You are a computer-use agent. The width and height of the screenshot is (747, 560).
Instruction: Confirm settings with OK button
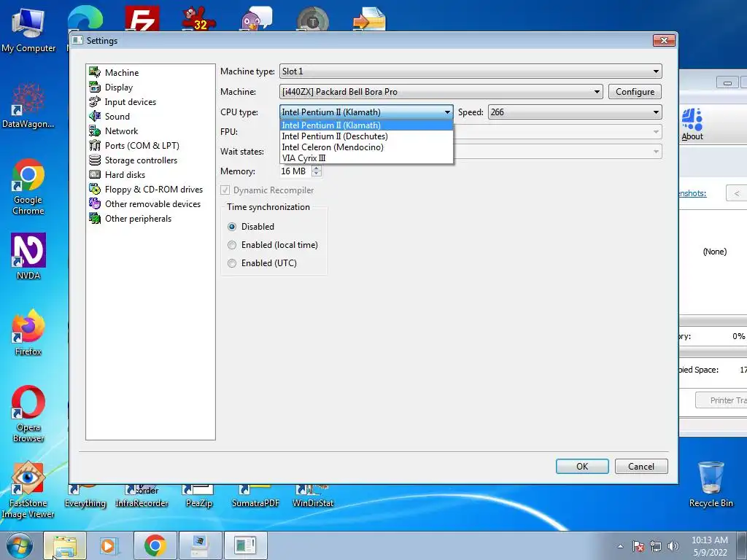pyautogui.click(x=582, y=466)
